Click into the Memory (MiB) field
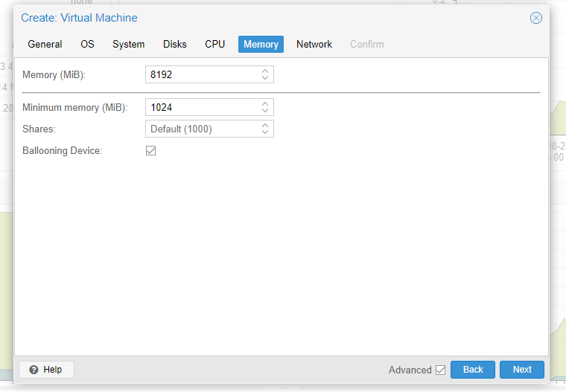Screen dimensions: 566x392 click(201, 75)
